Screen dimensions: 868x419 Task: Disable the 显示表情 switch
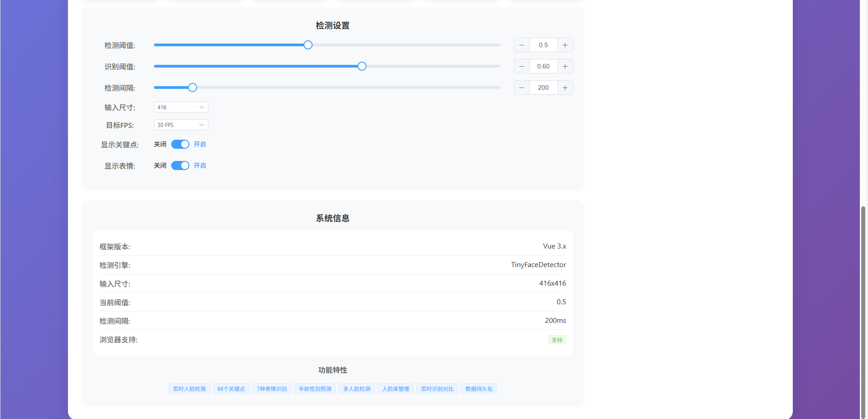coord(180,166)
